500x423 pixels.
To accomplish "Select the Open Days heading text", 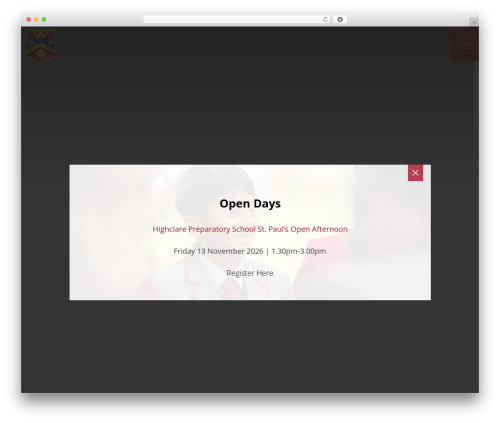I will tap(250, 204).
